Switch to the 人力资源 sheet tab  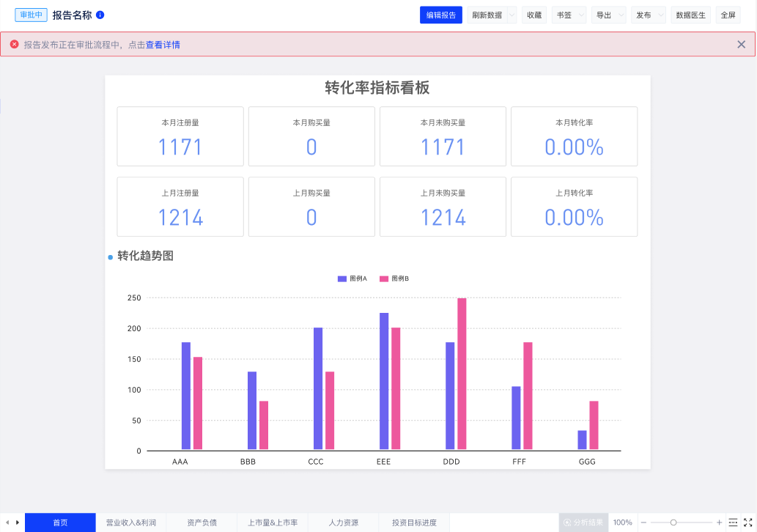click(344, 522)
